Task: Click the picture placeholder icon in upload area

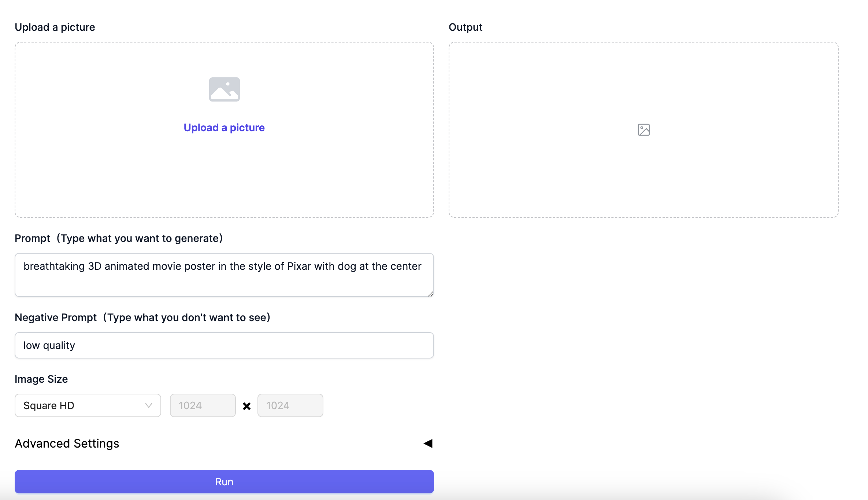Action: pos(224,89)
